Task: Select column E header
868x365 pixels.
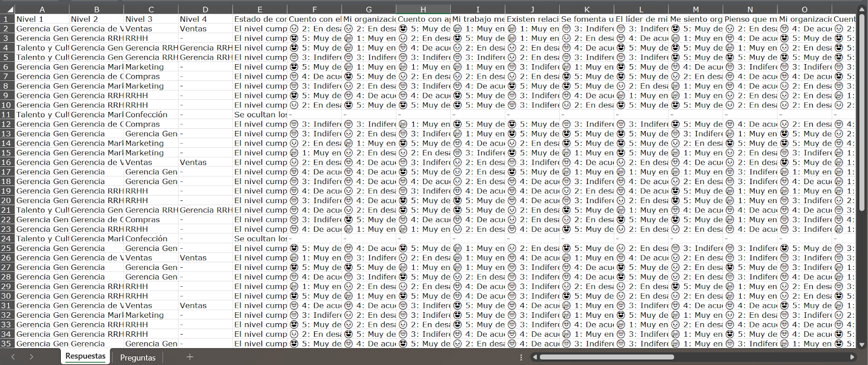Action: pos(260,9)
